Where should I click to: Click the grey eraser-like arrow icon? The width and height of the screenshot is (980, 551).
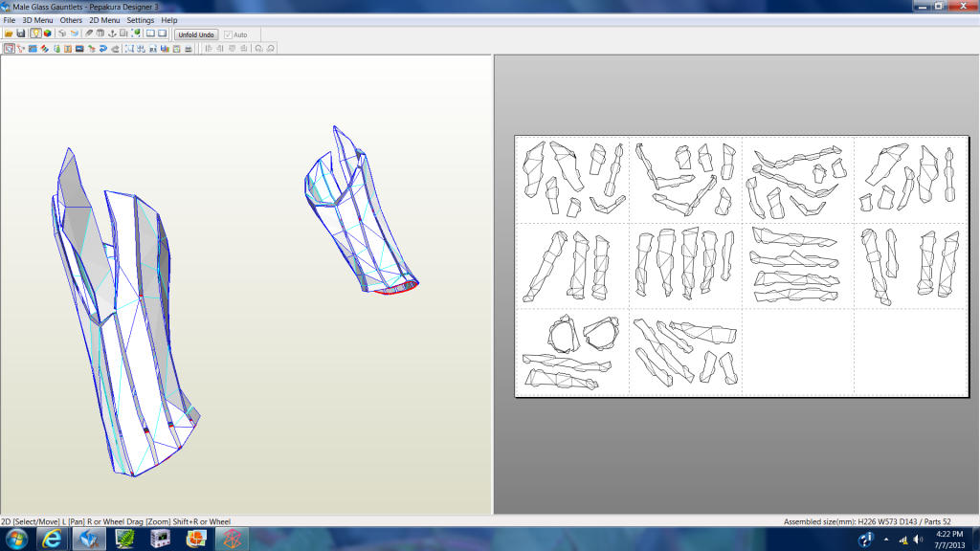[x=115, y=48]
